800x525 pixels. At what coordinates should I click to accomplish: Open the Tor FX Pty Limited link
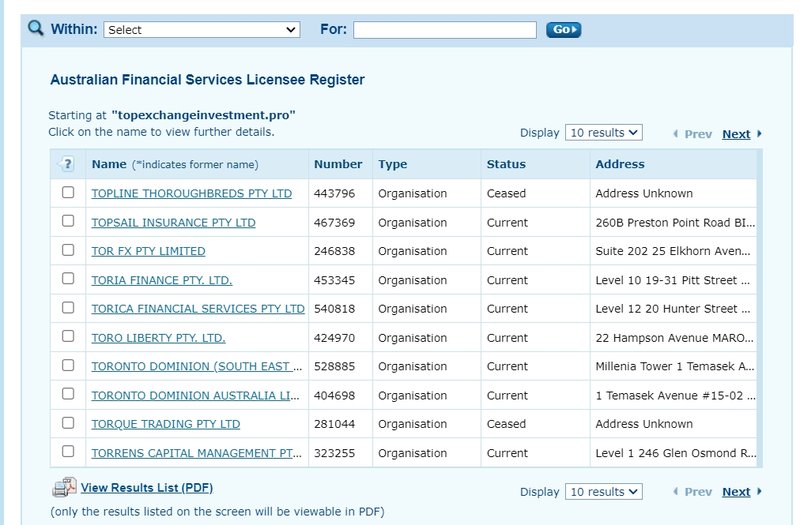[148, 251]
